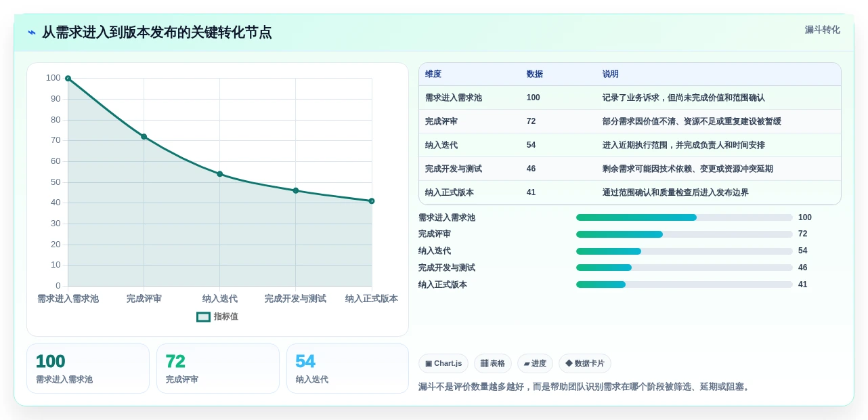
Task: Select the chart point at 完成开发与测试 46
Action: point(295,190)
